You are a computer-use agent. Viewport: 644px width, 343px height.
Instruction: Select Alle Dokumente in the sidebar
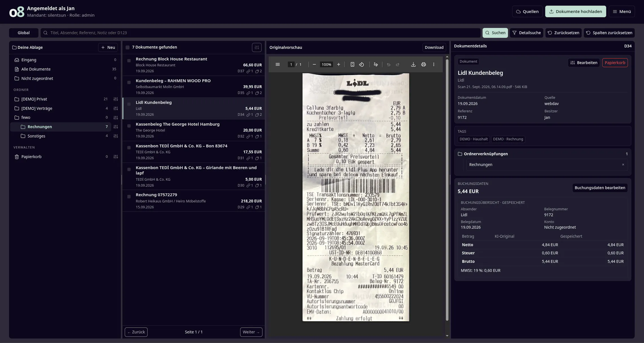65,69
